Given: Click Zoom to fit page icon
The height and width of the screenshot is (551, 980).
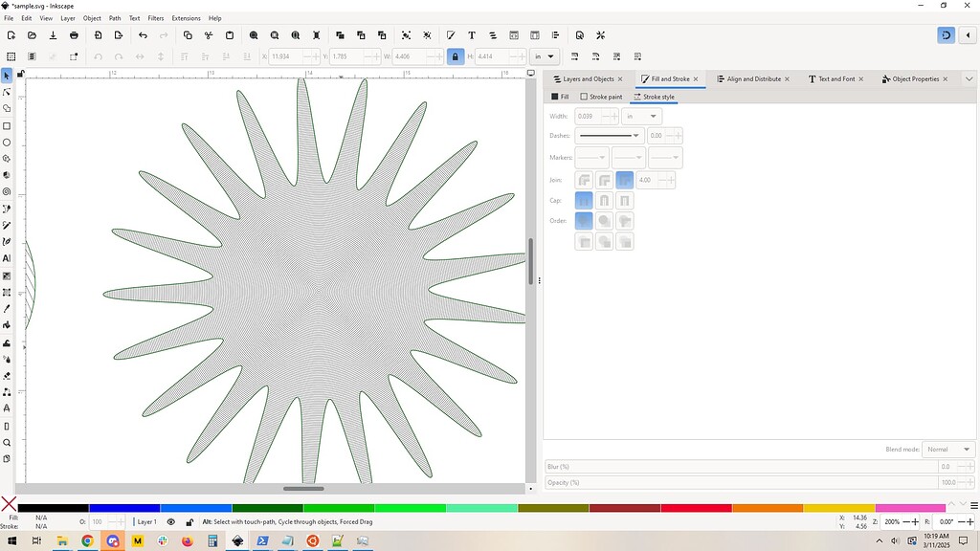Looking at the screenshot, I should pos(296,35).
